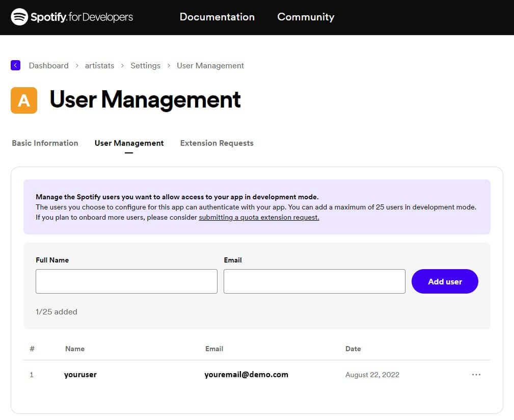Click the Name column header

(75, 349)
